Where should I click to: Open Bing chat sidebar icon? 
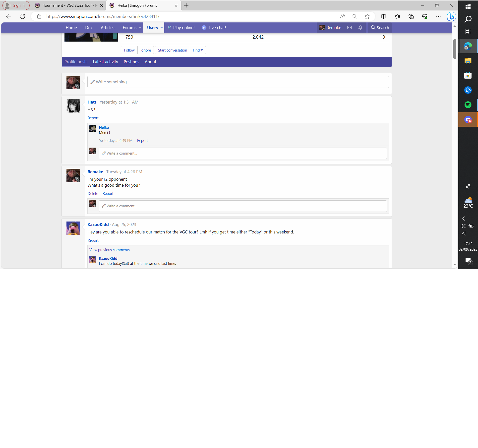click(451, 16)
